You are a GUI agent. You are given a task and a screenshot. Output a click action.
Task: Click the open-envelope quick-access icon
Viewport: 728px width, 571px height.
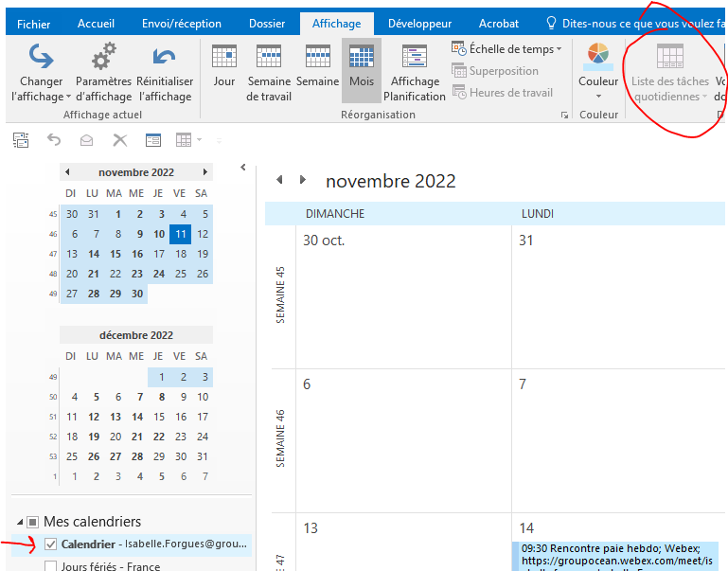coord(87,140)
